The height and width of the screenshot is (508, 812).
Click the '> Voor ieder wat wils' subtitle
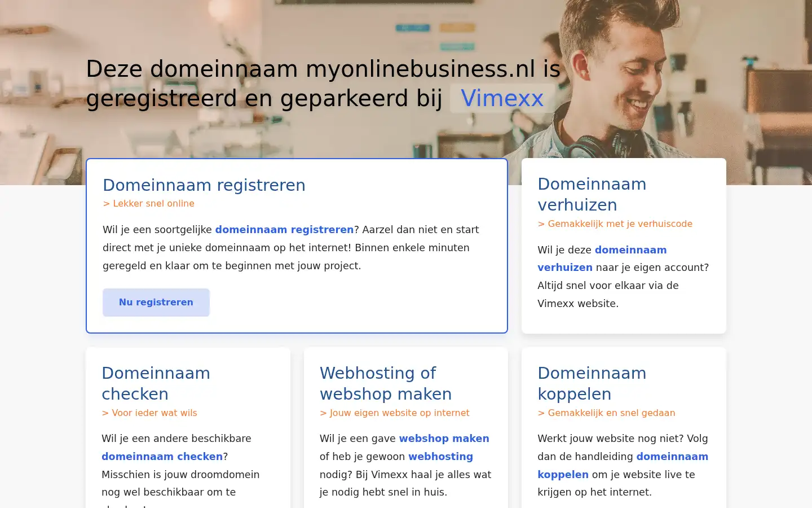[x=149, y=413]
